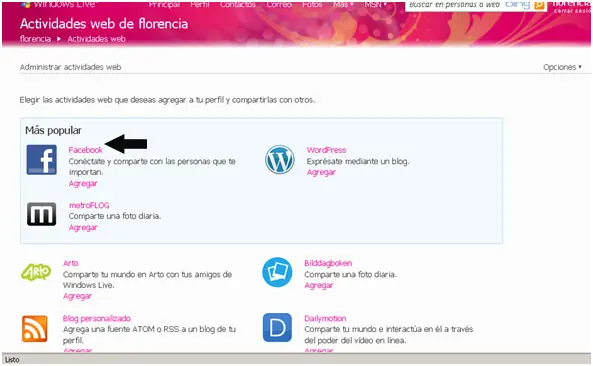593x366 pixels.
Task: Expand the Más menu in header
Action: (x=343, y=5)
